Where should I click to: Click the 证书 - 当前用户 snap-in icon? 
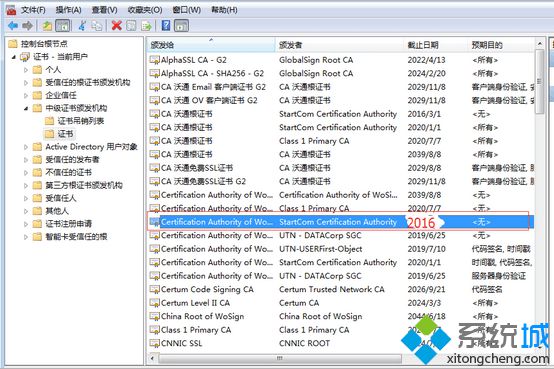coord(25,57)
